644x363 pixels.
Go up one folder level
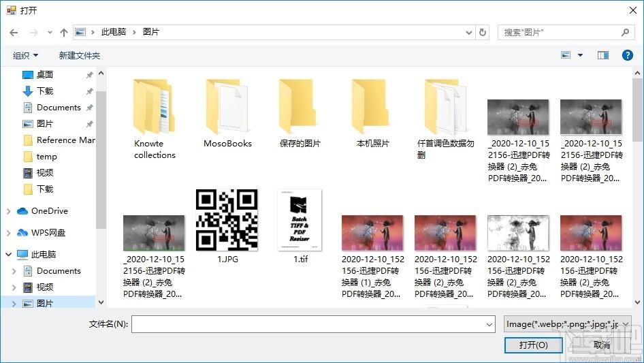(64, 33)
